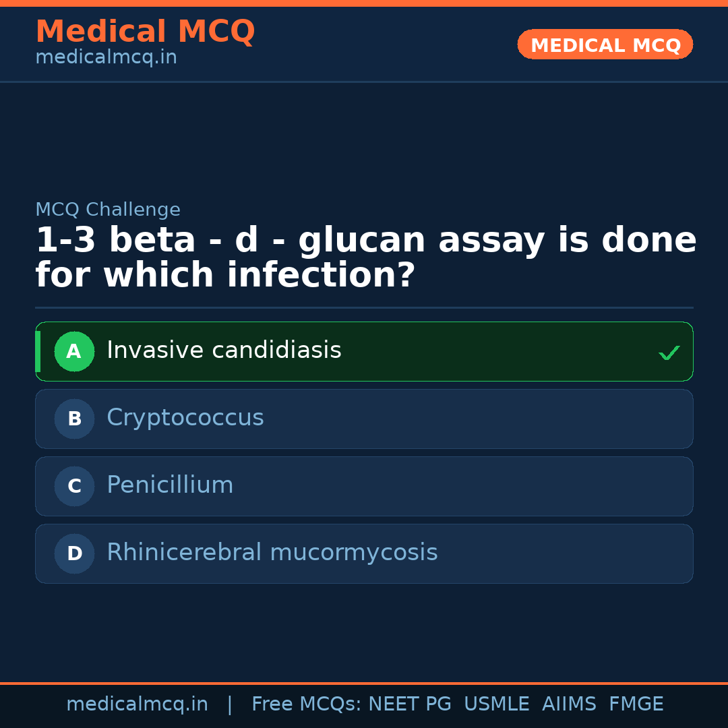This screenshot has height=728, width=728.
Task: Click the MCQ Challenge label
Action: (108, 210)
